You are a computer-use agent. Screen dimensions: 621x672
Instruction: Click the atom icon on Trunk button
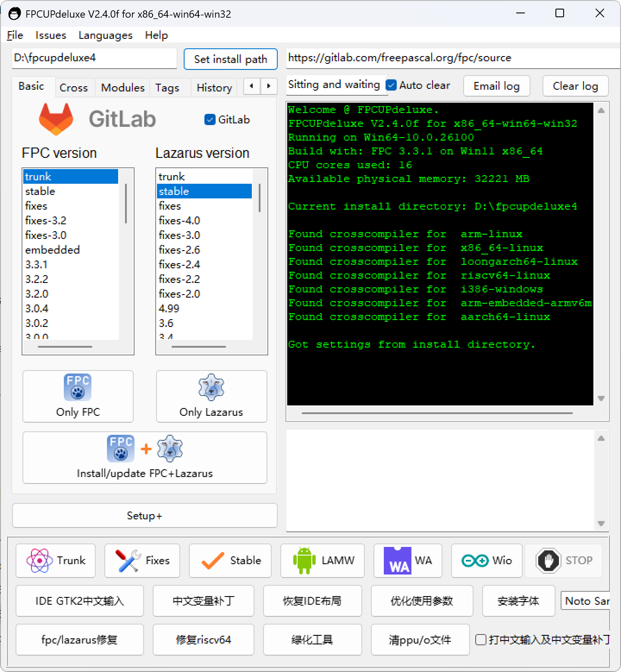[39, 560]
